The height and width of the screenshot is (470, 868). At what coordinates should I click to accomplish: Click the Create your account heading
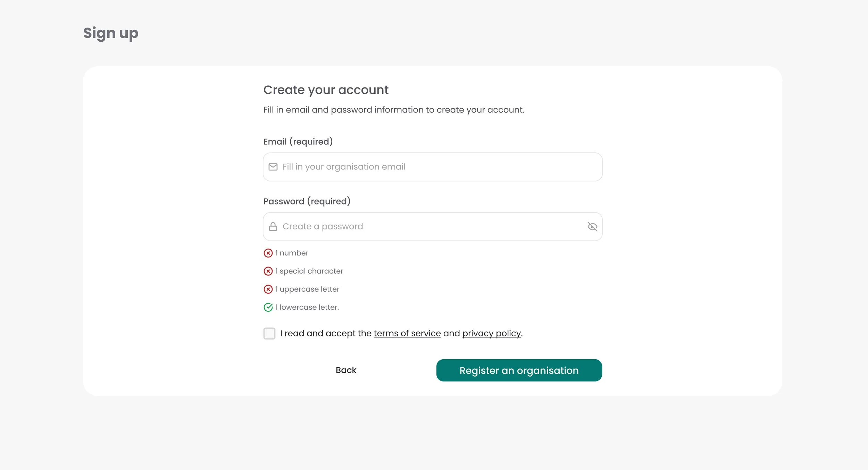(326, 90)
